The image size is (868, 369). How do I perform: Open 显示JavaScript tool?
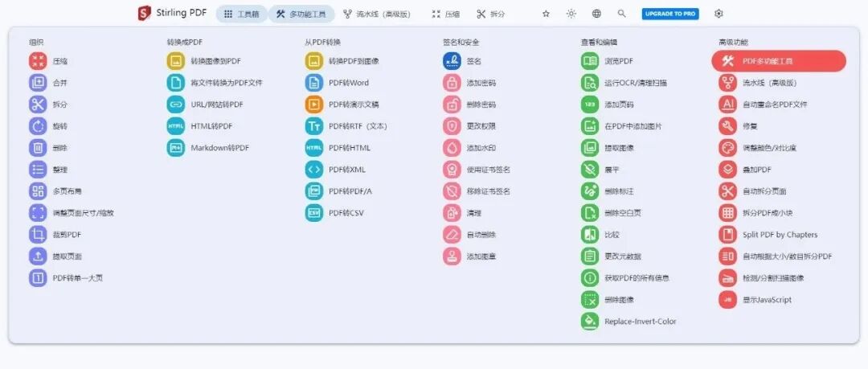click(755, 300)
